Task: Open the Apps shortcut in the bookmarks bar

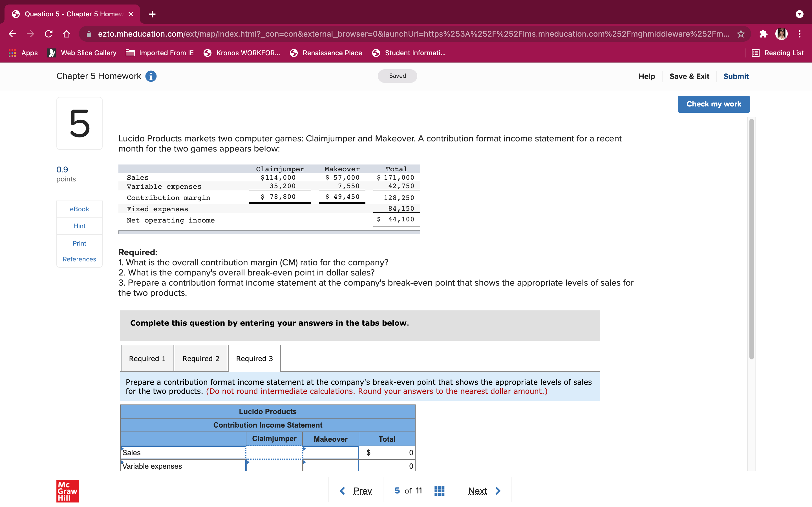Action: [x=23, y=53]
